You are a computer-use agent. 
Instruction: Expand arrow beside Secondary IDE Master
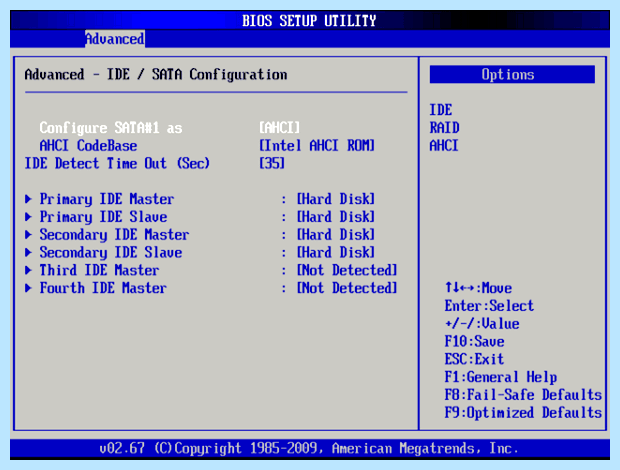click(28, 234)
